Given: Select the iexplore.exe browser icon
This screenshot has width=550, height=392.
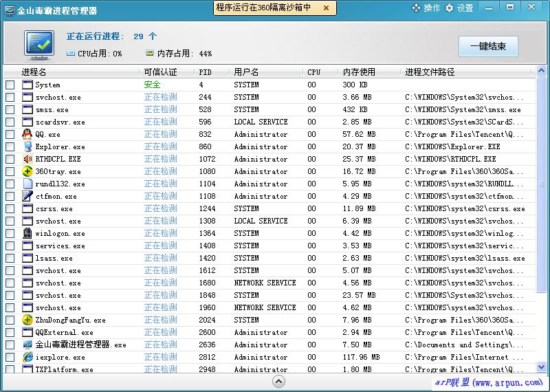Looking at the screenshot, I should point(27,357).
